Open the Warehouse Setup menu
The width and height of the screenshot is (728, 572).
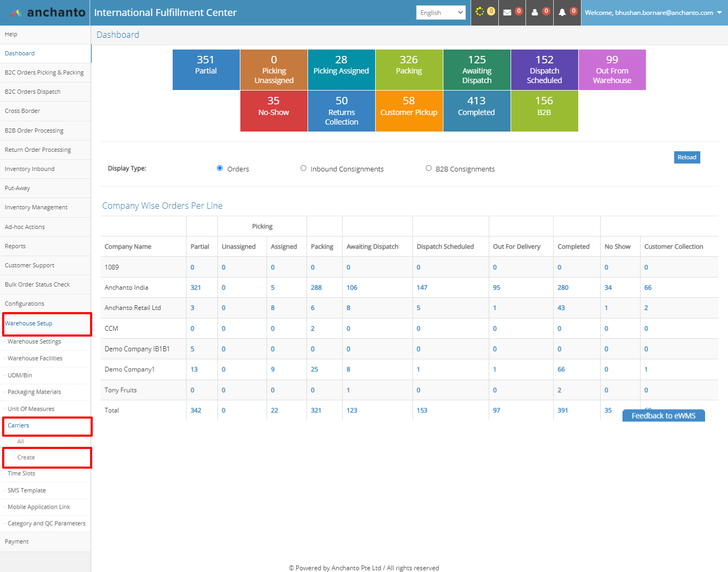[28, 323]
